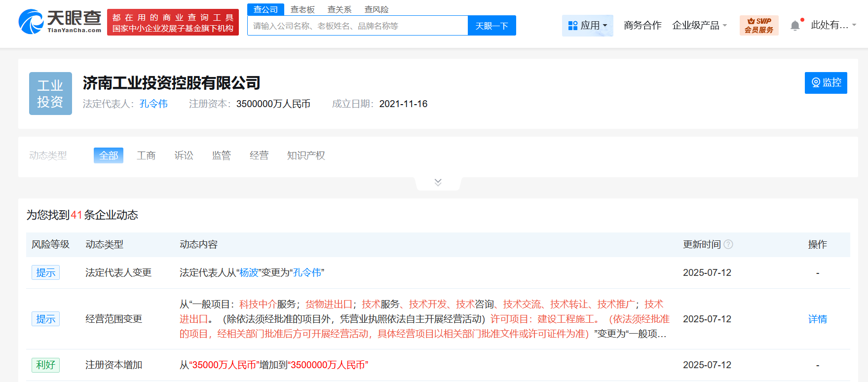
Task: Filter dynamics by 诉讼
Action: point(184,155)
